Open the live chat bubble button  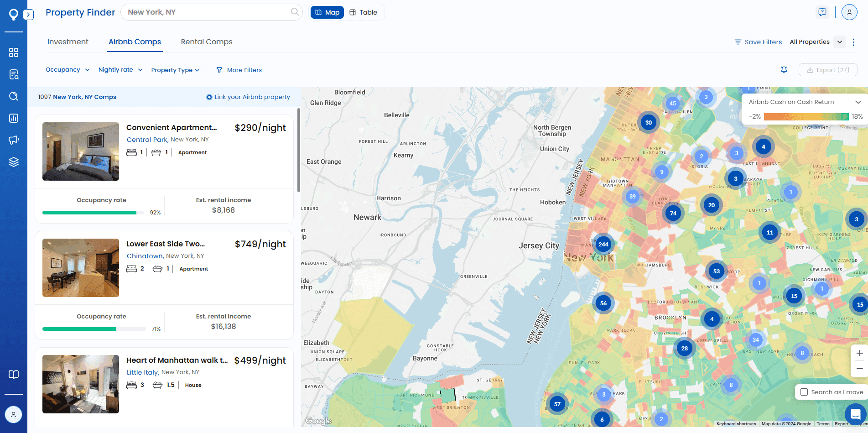tap(856, 414)
